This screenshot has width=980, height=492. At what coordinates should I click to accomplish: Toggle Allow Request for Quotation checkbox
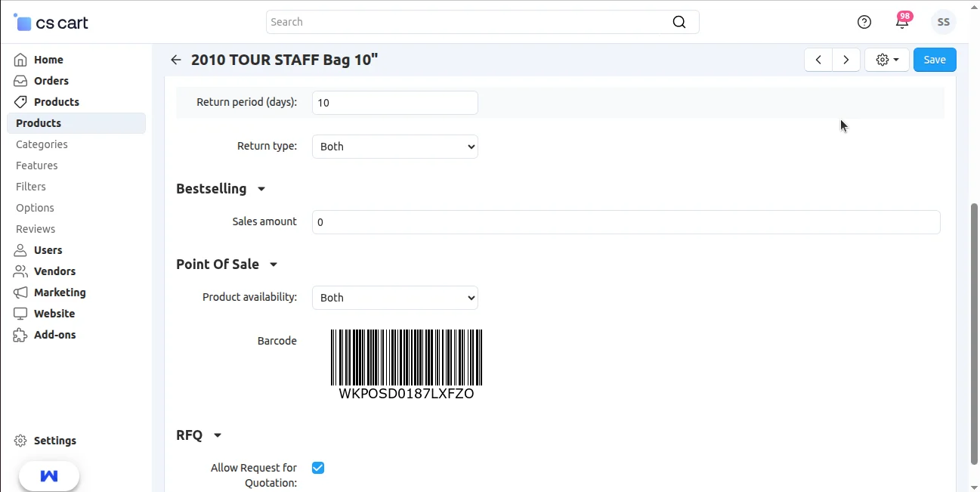tap(318, 468)
